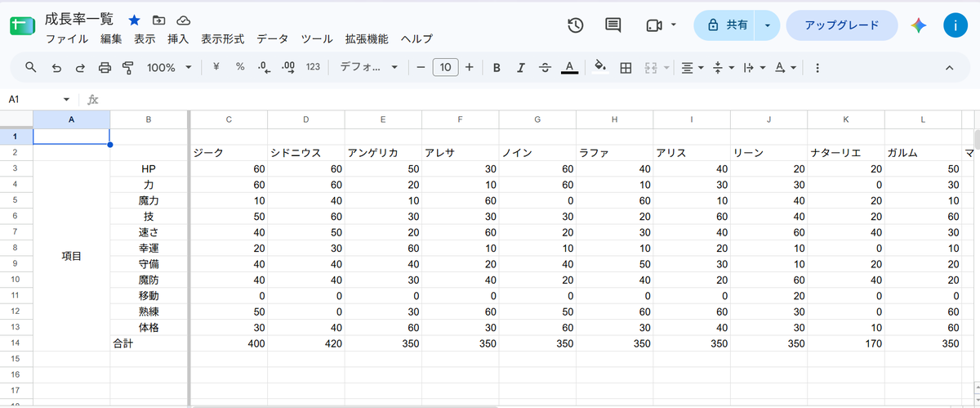This screenshot has height=408, width=980.
Task: Open the borders tool
Action: [626, 67]
